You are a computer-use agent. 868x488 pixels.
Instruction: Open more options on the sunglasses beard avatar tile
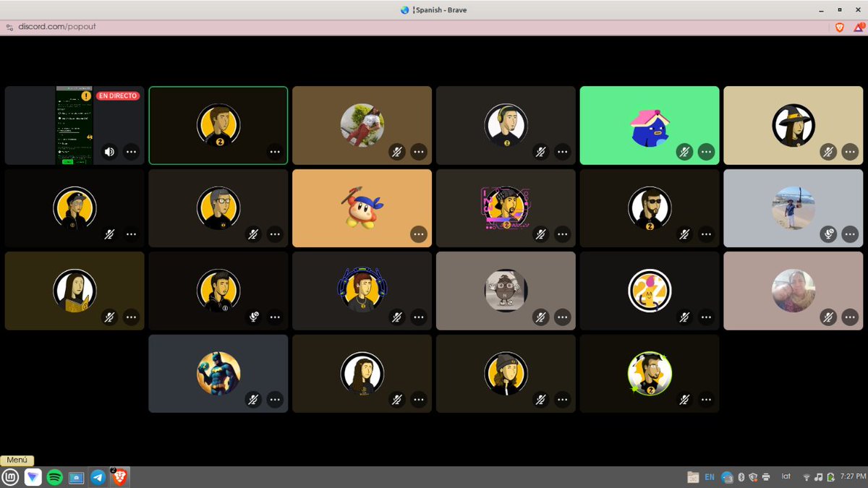[707, 234]
